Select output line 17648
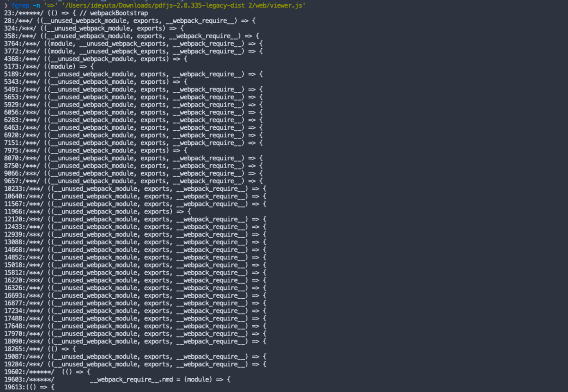Viewport: 568px width, 392px height. click(135, 326)
